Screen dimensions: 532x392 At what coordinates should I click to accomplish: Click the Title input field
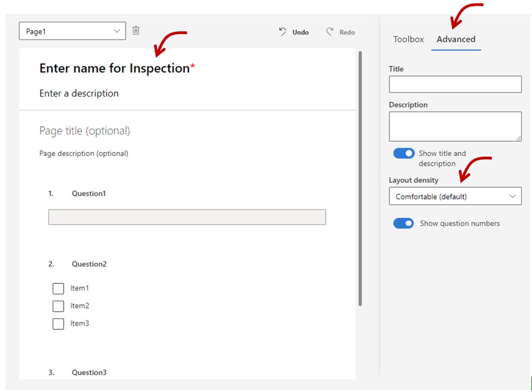pyautogui.click(x=454, y=84)
